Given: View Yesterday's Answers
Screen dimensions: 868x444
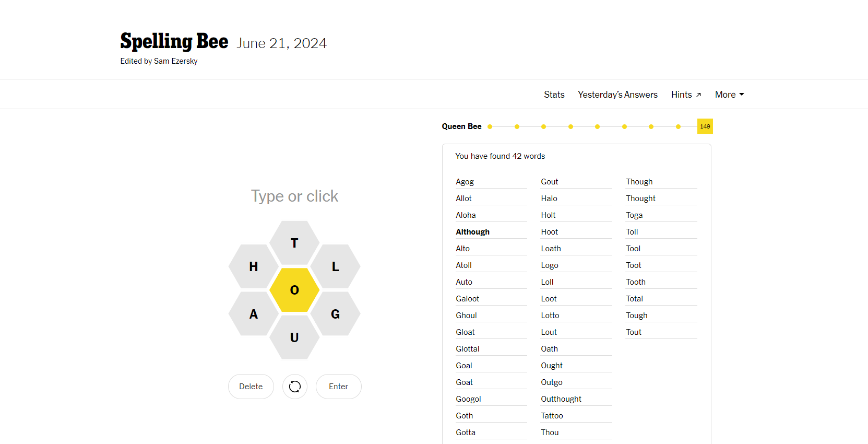Looking at the screenshot, I should 617,95.
